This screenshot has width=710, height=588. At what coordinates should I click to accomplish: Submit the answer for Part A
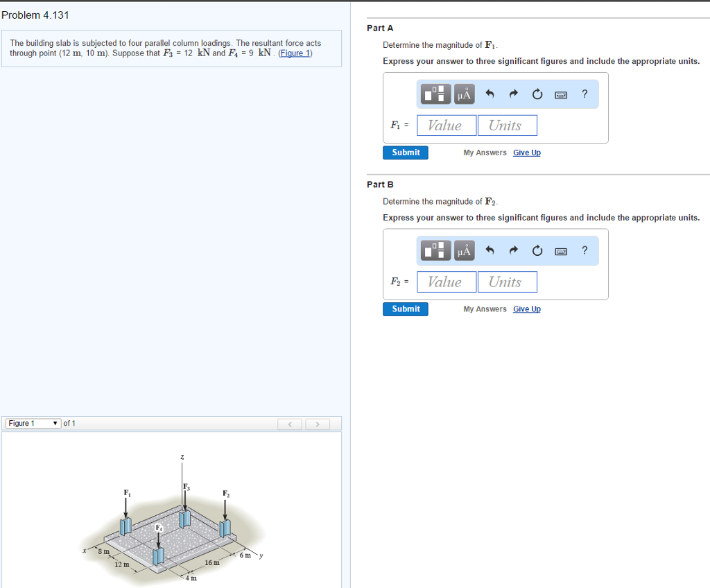pos(405,152)
